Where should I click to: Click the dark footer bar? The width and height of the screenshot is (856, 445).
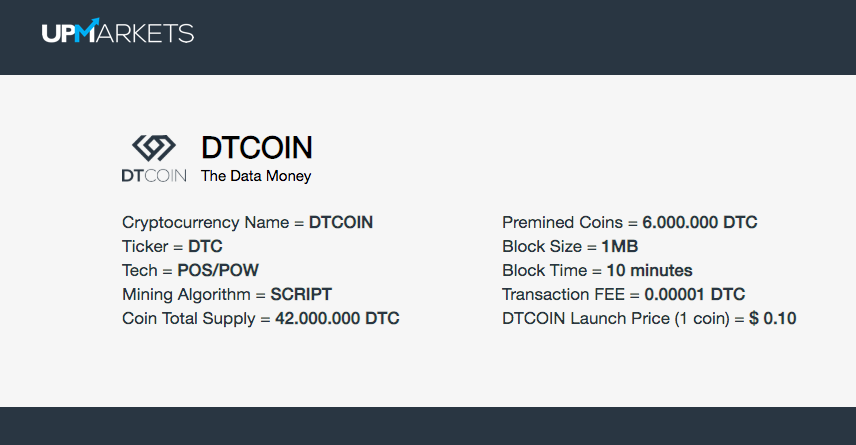(428, 426)
